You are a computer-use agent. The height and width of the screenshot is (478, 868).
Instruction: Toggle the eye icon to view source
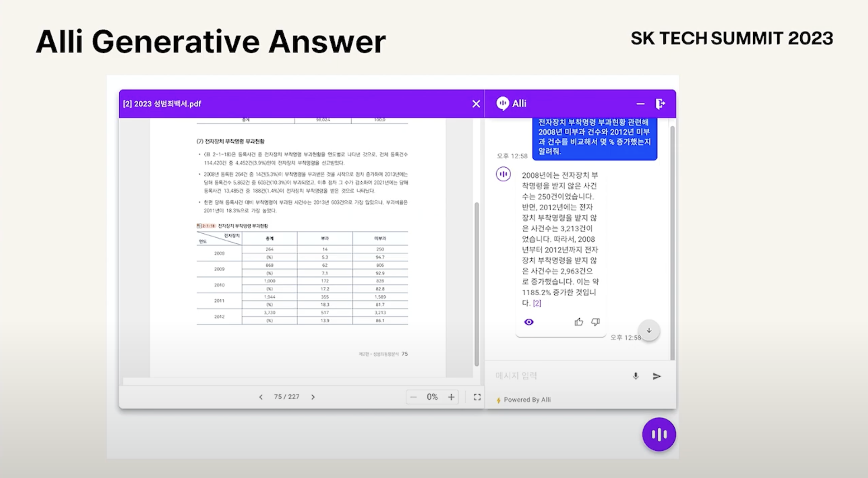point(529,322)
